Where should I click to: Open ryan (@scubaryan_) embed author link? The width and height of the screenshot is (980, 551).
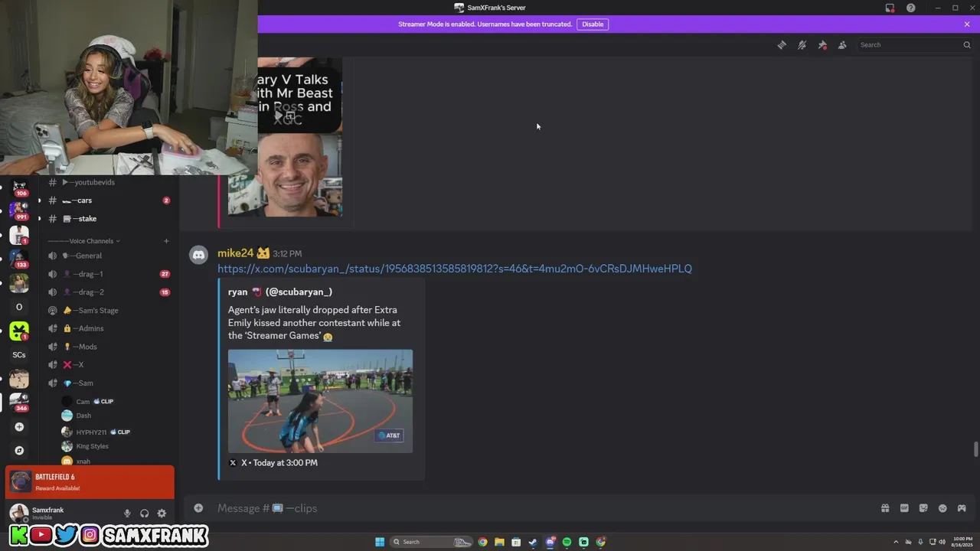click(x=280, y=292)
